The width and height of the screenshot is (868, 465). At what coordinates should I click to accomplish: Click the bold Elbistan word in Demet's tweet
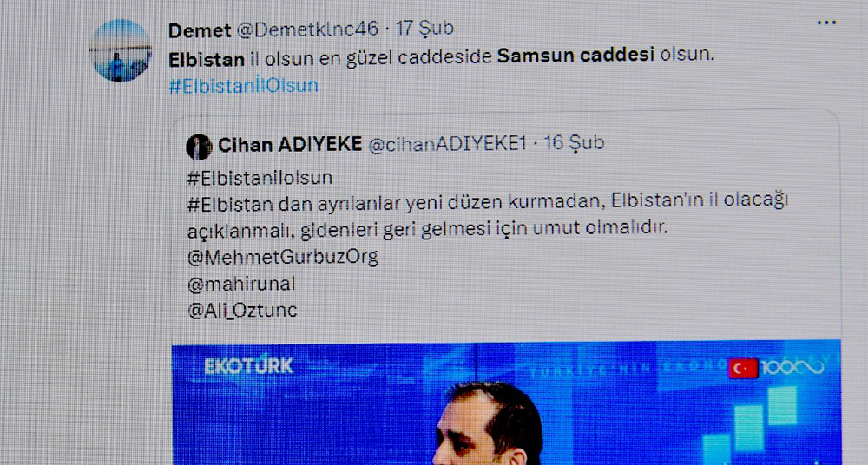click(x=207, y=60)
